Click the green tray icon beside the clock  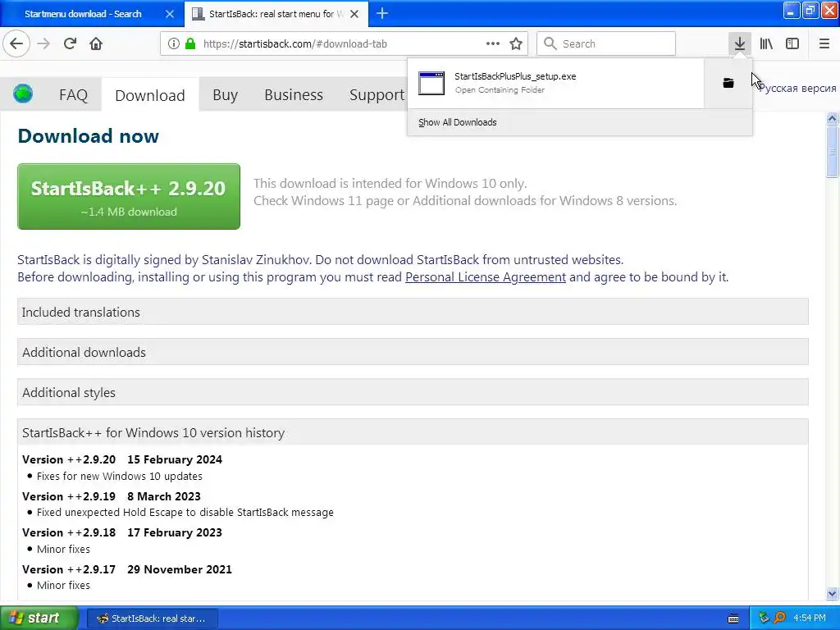pyautogui.click(x=765, y=618)
